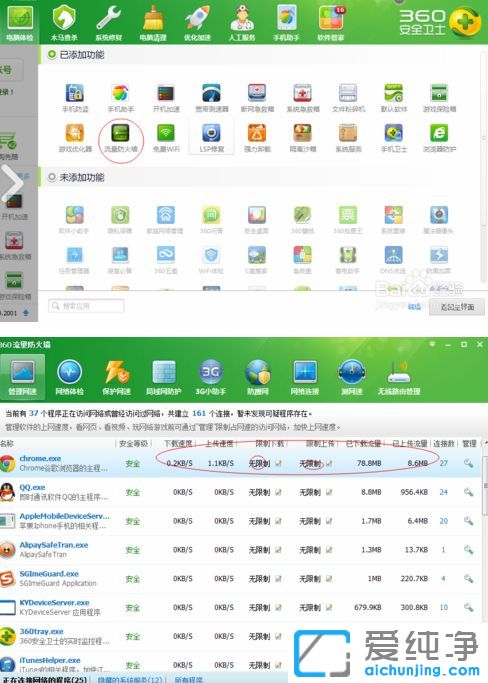Select the KYDeviceServer.exe process name
This screenshot has height=683, width=488.
click(54, 602)
